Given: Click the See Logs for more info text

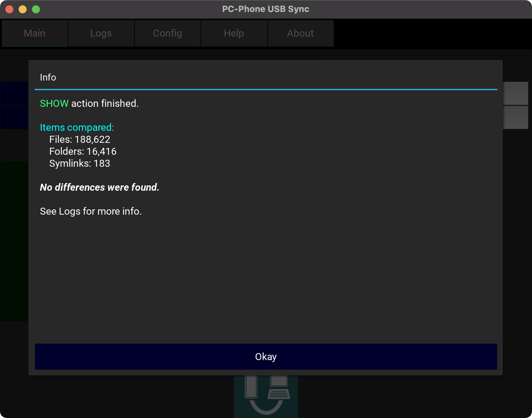Looking at the screenshot, I should click(x=91, y=211).
